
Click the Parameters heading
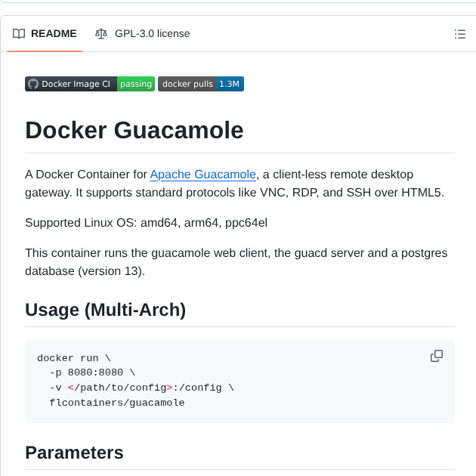pyautogui.click(x=74, y=453)
